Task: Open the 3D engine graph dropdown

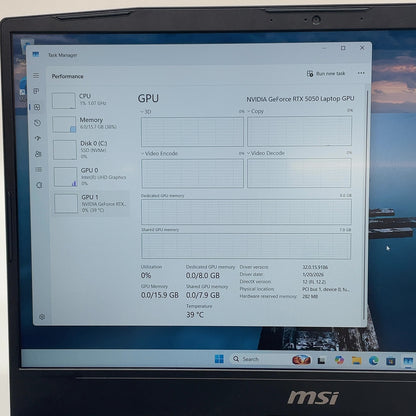Action: click(x=146, y=112)
